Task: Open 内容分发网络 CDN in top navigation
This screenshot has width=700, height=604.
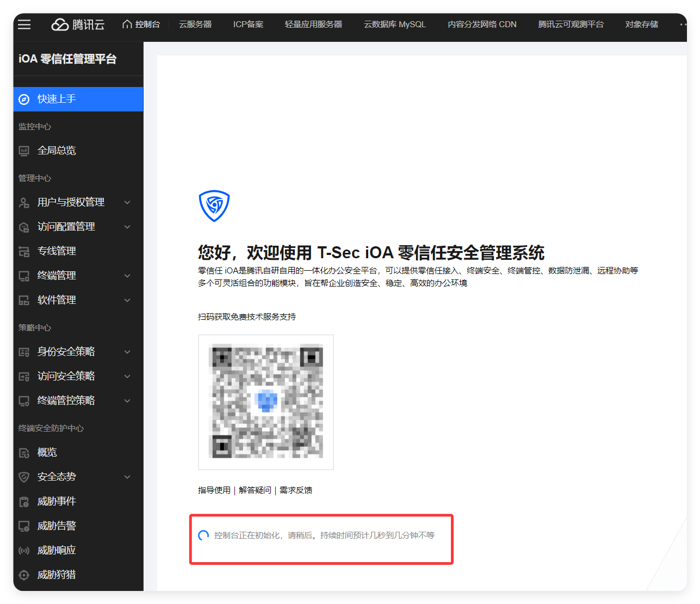Action: 482,24
